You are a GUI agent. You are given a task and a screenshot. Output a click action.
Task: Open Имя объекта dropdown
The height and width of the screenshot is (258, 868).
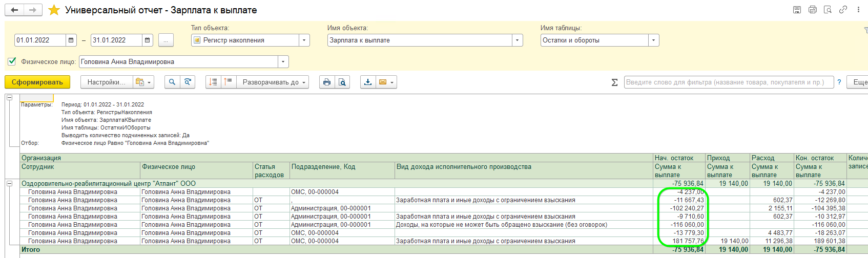tap(518, 40)
